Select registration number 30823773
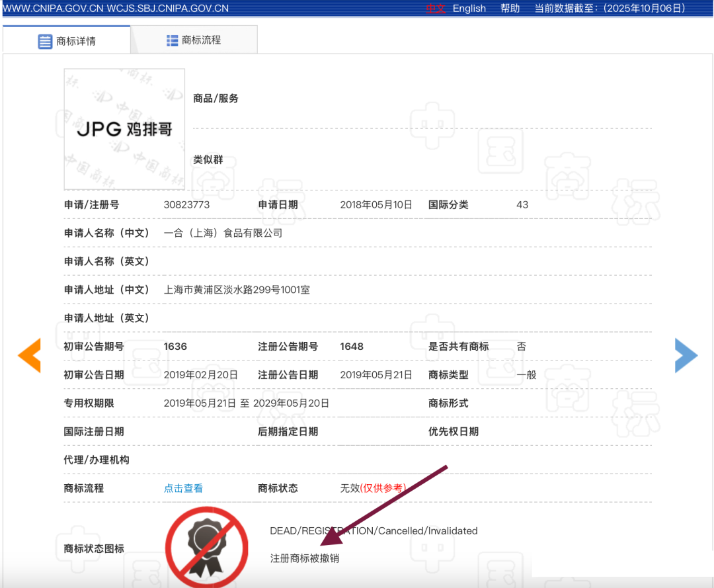Screen dimensions: 714x588 pyautogui.click(x=186, y=204)
